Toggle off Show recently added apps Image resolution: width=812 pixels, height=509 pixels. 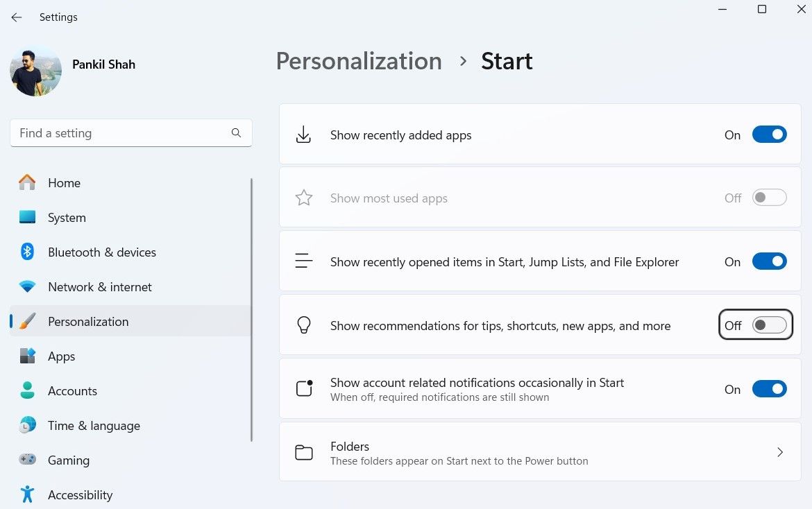click(769, 134)
